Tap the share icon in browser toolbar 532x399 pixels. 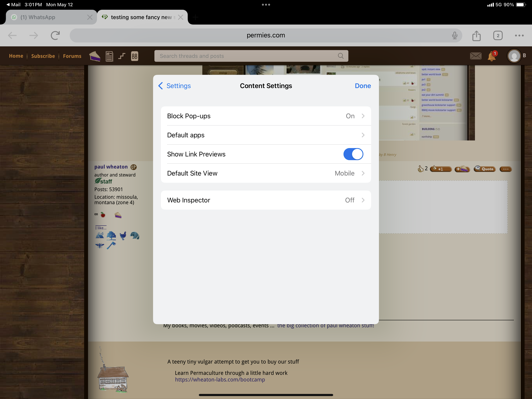tap(476, 36)
